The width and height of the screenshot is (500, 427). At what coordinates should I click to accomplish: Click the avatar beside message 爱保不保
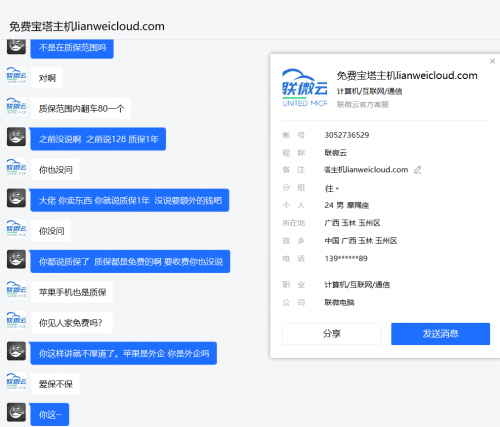(x=16, y=382)
